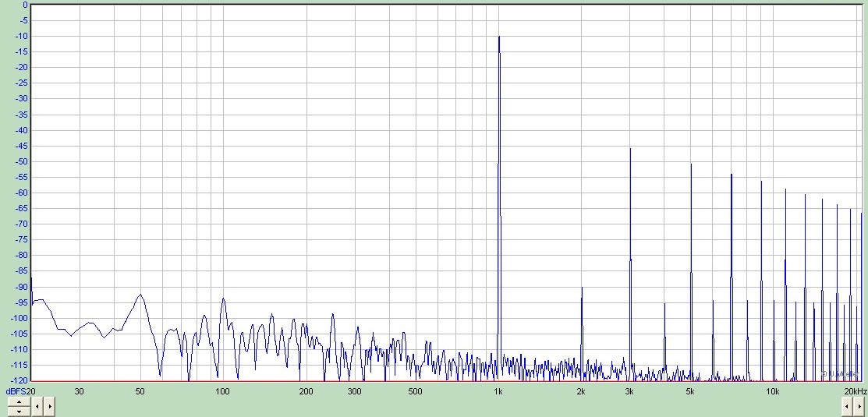The height and width of the screenshot is (417, 868).
Task: Click the 30 frequency axis label
Action: point(80,391)
